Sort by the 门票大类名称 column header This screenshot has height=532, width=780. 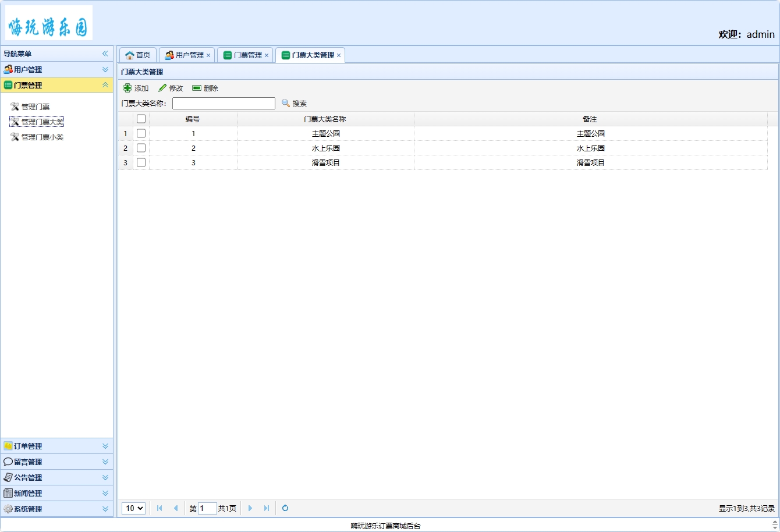tap(325, 119)
